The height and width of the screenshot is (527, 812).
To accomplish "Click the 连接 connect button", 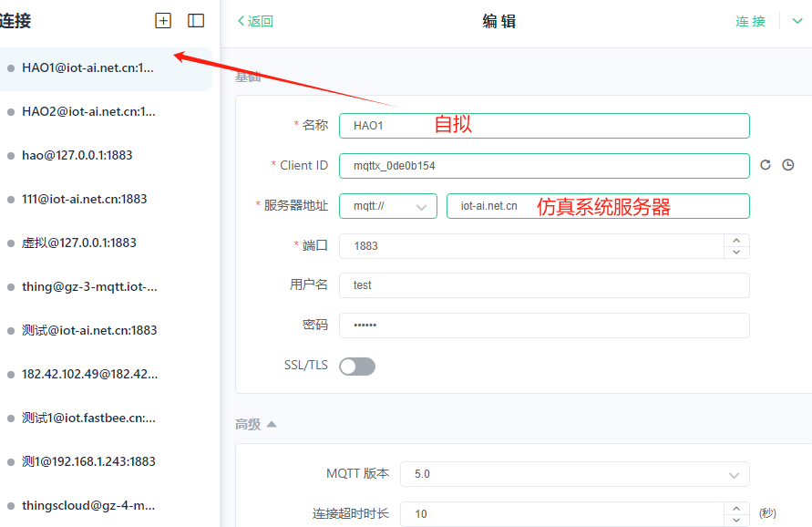I will pyautogui.click(x=750, y=21).
